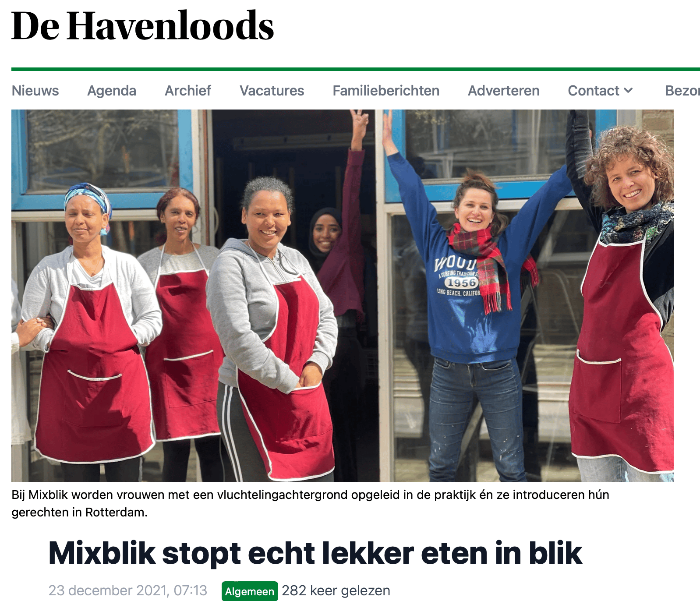Select Vacatures in the navigation bar
Image resolution: width=700 pixels, height=601 pixels.
[272, 91]
